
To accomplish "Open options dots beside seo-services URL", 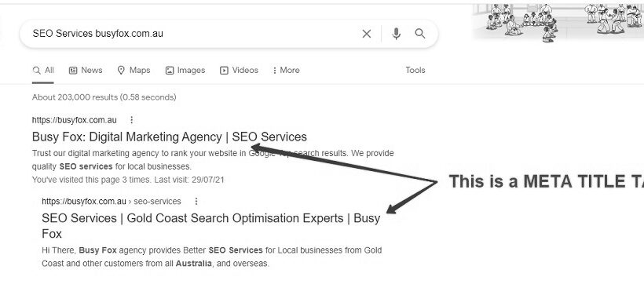I will click(x=196, y=201).
